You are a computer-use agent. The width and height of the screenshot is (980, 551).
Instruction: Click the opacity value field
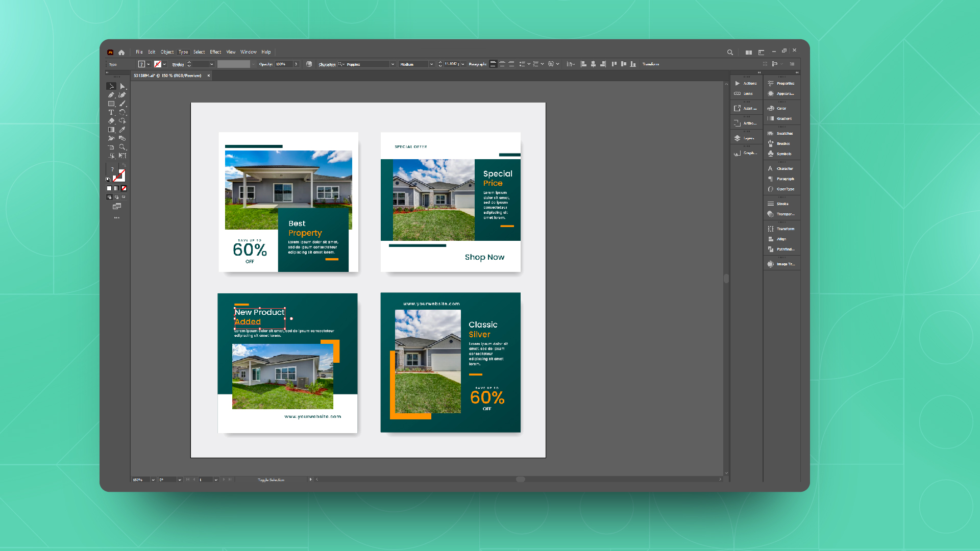coord(284,64)
